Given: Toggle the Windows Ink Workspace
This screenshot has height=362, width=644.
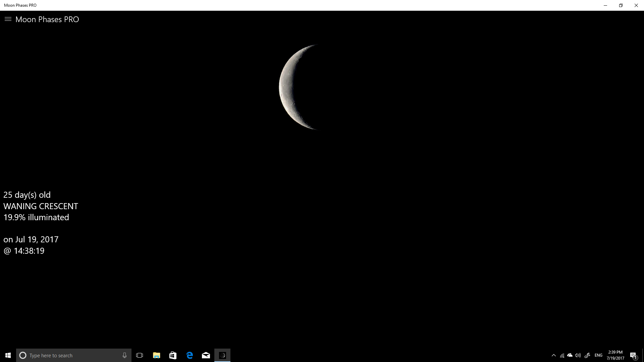Looking at the screenshot, I should coord(588,355).
